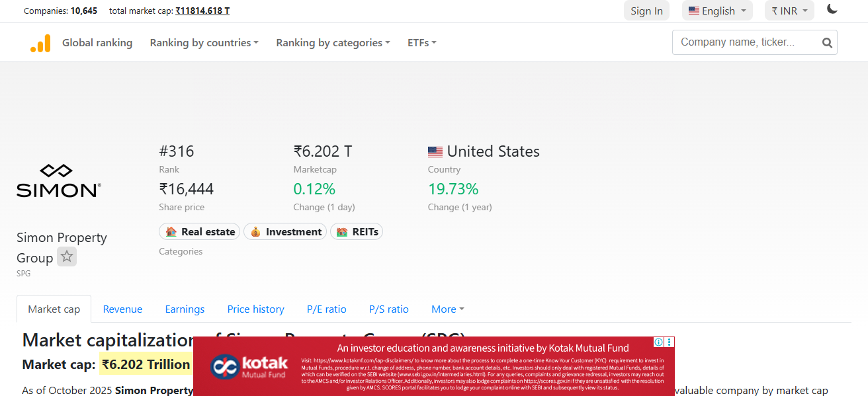
Task: Click the search magnifier icon
Action: 827,43
